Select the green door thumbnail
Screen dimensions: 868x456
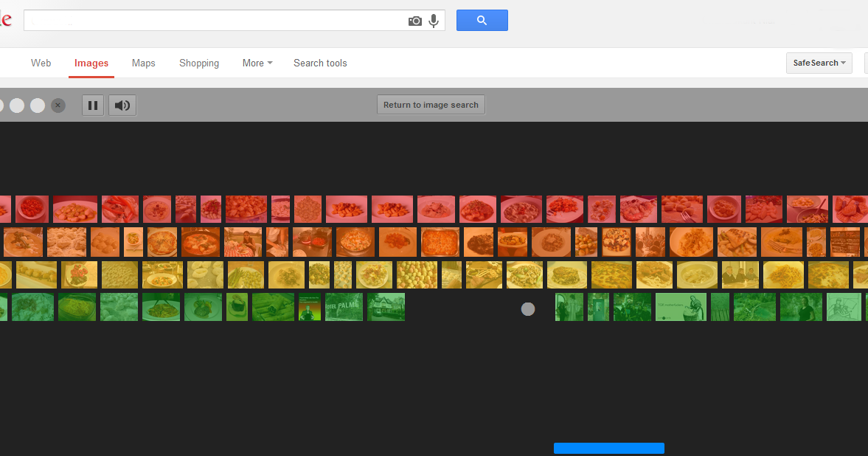(x=598, y=307)
